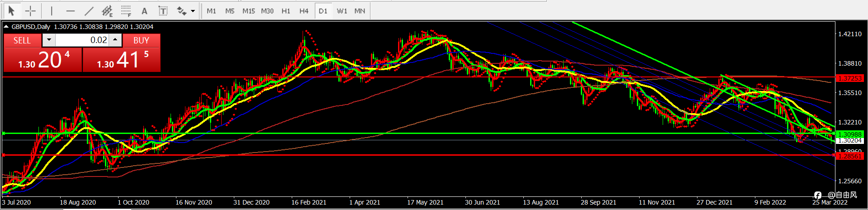This screenshot has width=868, height=210.
Task: Increase lot volume with up arrow
Action: click(x=115, y=40)
